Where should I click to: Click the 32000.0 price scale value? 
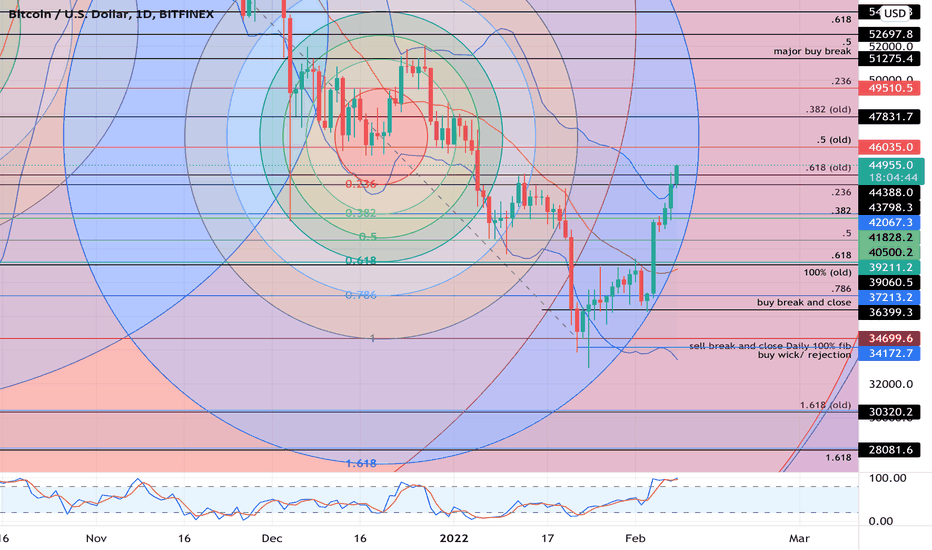(890, 384)
